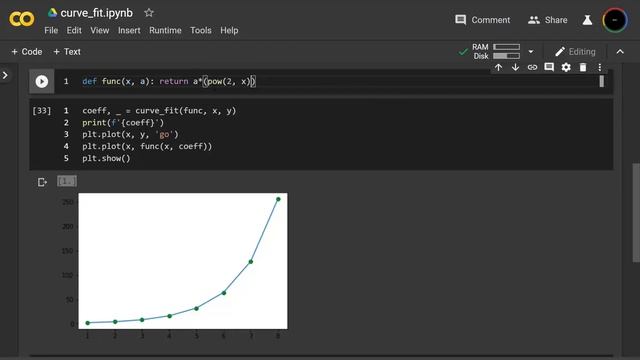The width and height of the screenshot is (640, 360).
Task: Open the Help menu
Action: (x=229, y=30)
